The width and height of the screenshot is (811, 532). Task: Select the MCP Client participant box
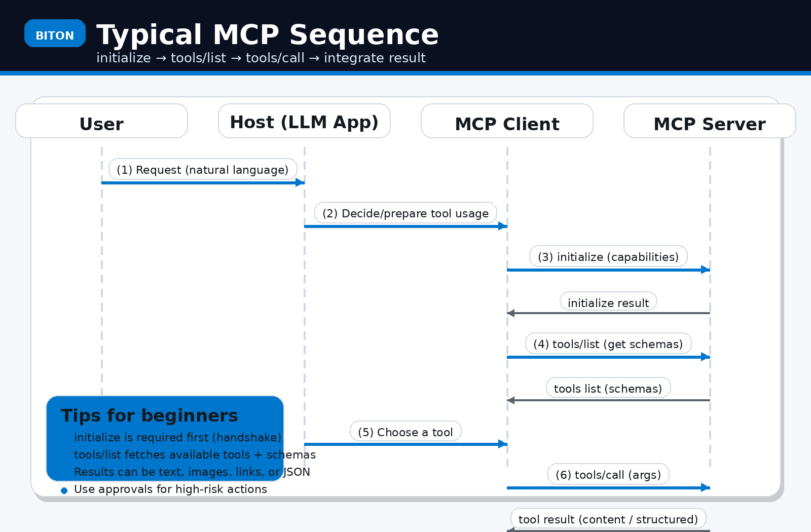(x=507, y=122)
